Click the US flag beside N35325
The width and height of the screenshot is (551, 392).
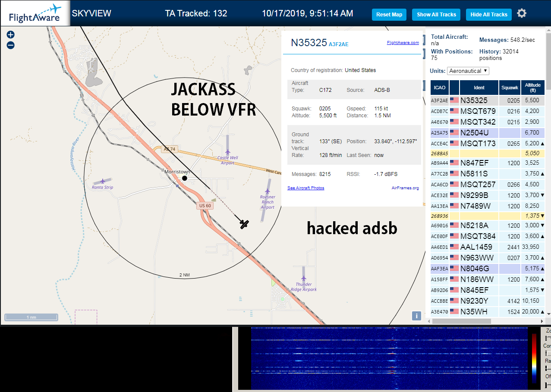[454, 100]
